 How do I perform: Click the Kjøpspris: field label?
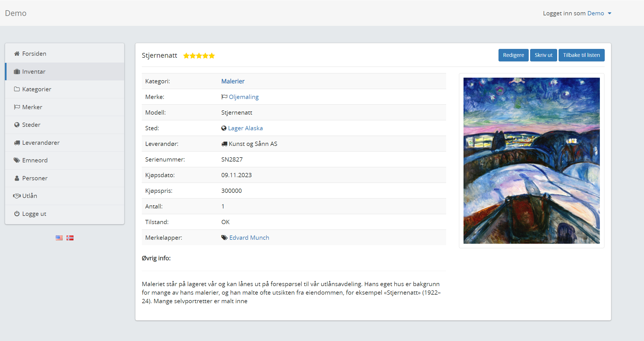pos(159,191)
